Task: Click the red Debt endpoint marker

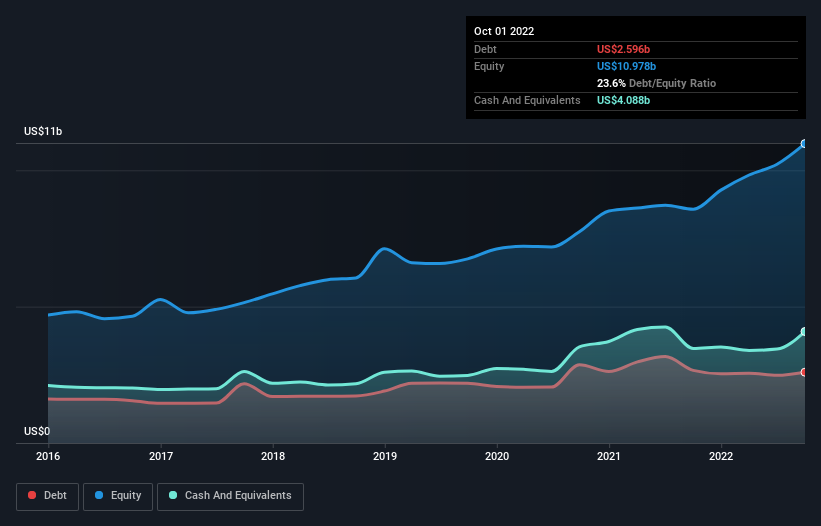Action: pos(804,372)
